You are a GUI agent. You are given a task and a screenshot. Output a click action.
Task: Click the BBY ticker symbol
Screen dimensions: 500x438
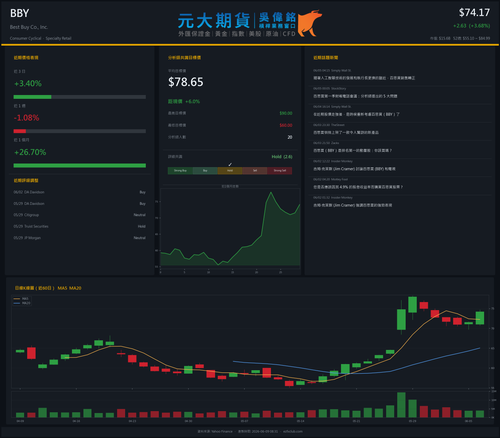20,13
